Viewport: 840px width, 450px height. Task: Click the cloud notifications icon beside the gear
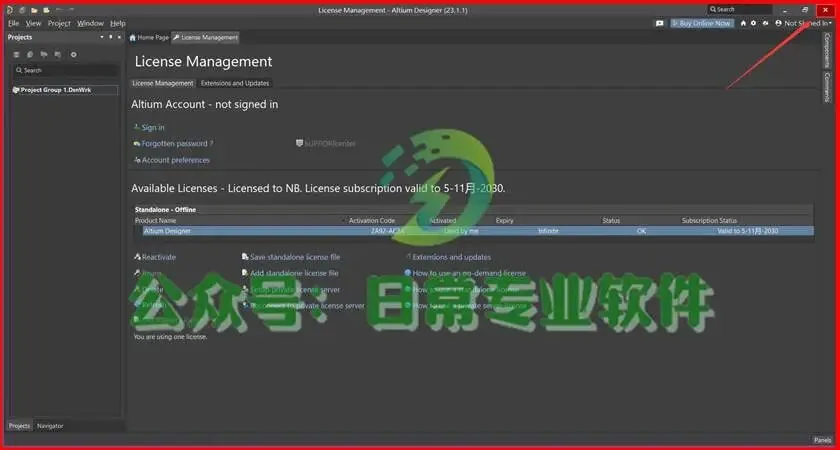coord(766,24)
